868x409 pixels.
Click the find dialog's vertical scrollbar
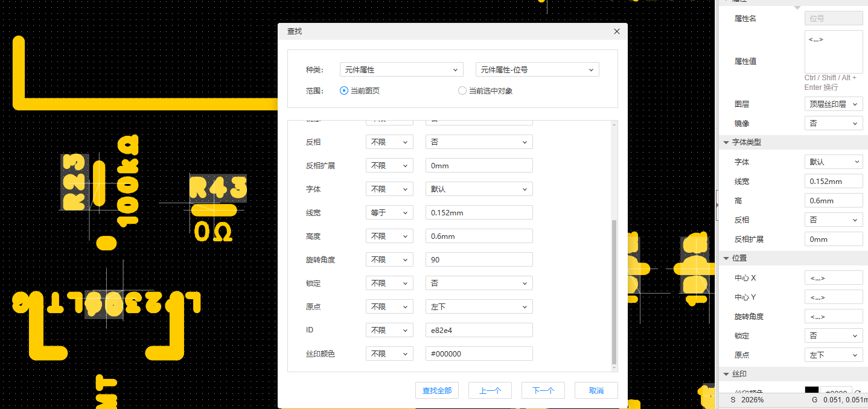(614, 290)
